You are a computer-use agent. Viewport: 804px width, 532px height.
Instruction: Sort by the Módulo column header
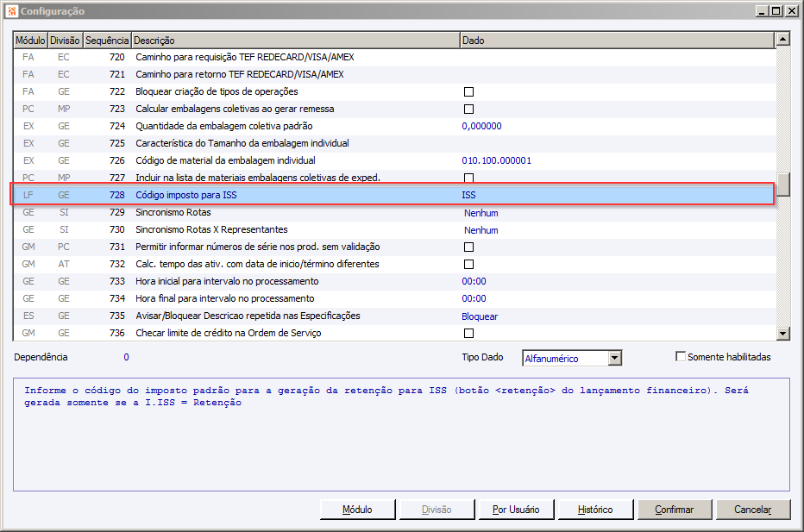[30, 40]
